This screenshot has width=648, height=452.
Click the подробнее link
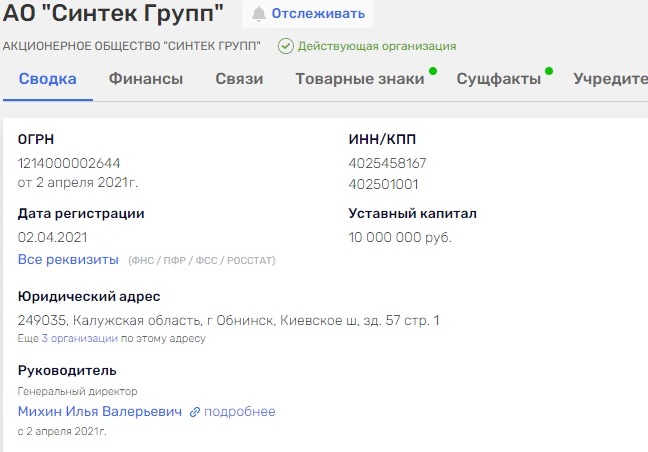(x=240, y=412)
